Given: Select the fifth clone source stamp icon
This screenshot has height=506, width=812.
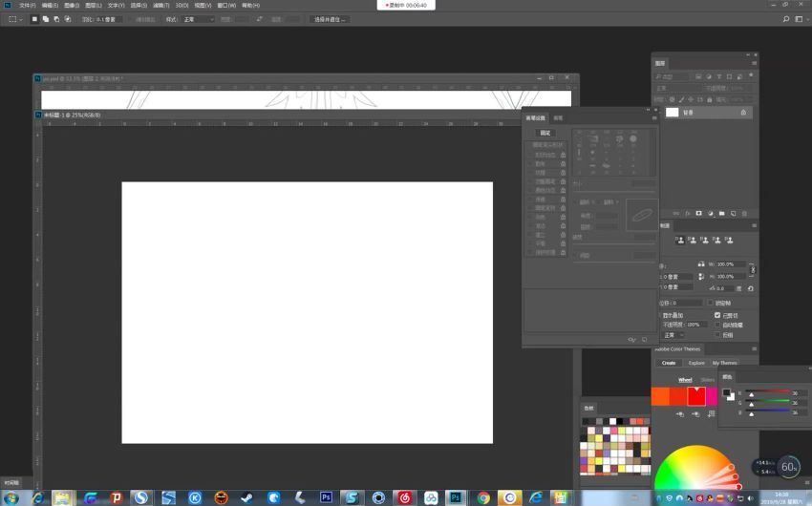Looking at the screenshot, I should (x=729, y=240).
